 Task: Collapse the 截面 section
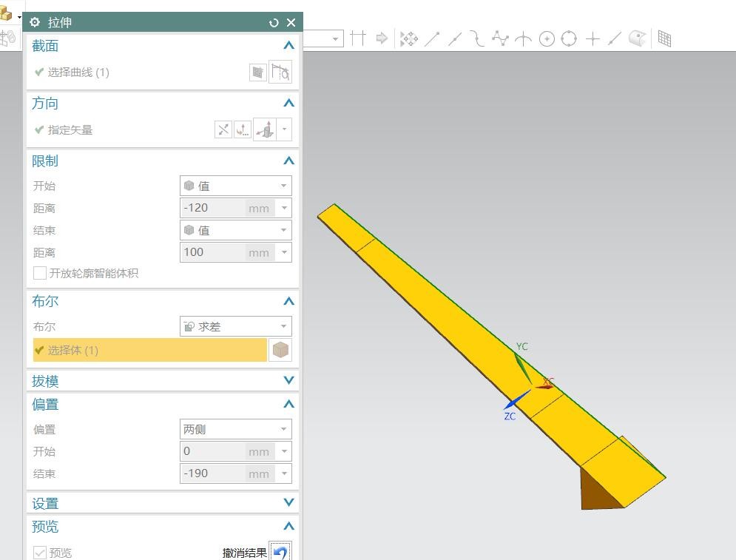click(288, 46)
